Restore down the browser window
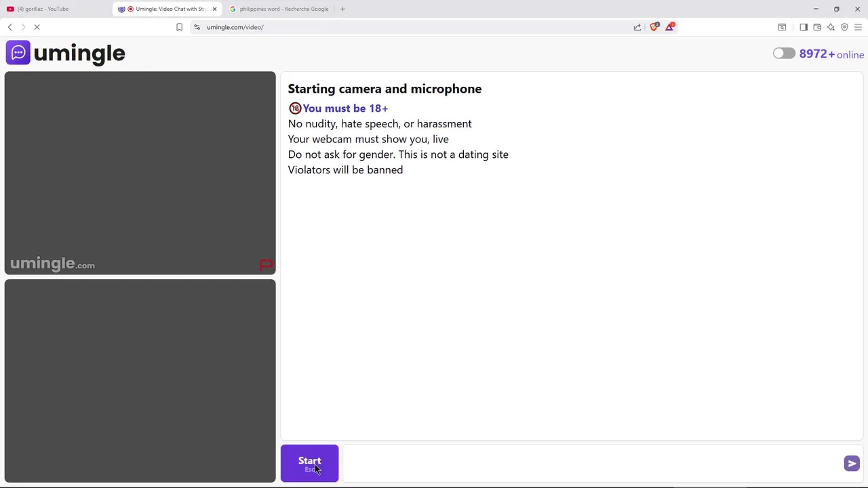The height and width of the screenshot is (488, 868). pyautogui.click(x=837, y=9)
